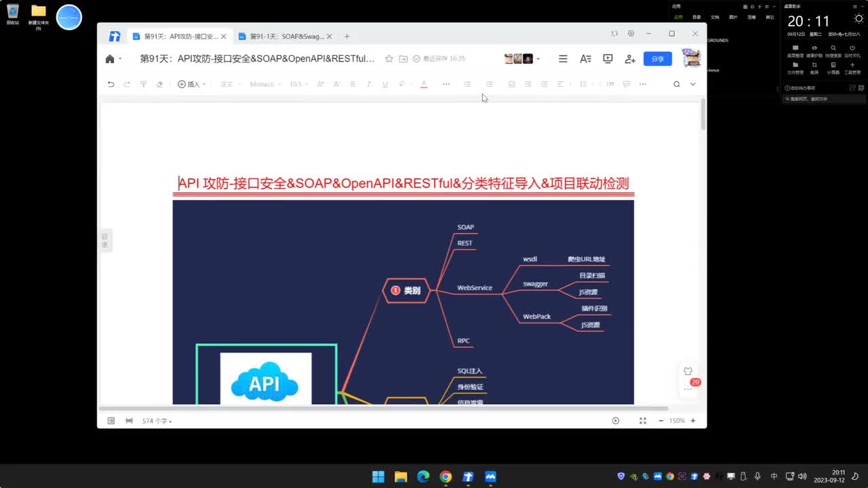Start presentation mode from header icon
The height and width of the screenshot is (488, 868).
[608, 59]
